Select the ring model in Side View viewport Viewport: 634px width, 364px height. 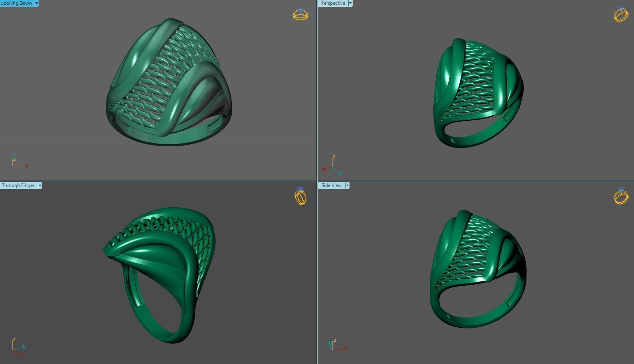coord(478,269)
